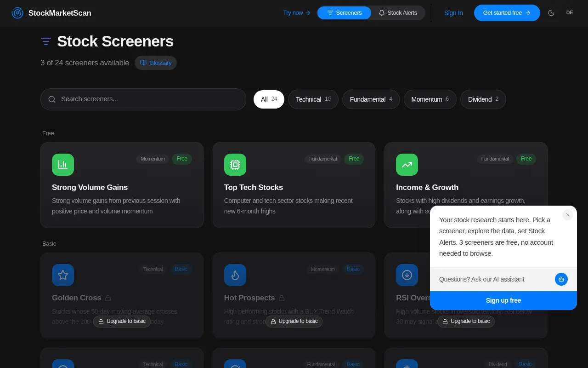The height and width of the screenshot is (368, 588).
Task: Click the Sign In link
Action: 453,13
